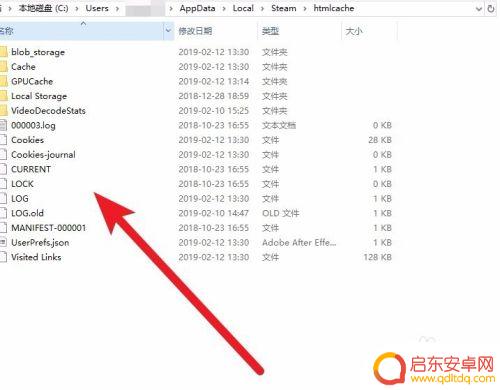The width and height of the screenshot is (500, 390).
Task: Click the VideoDecodeStats folder icon
Action: (x=3, y=111)
